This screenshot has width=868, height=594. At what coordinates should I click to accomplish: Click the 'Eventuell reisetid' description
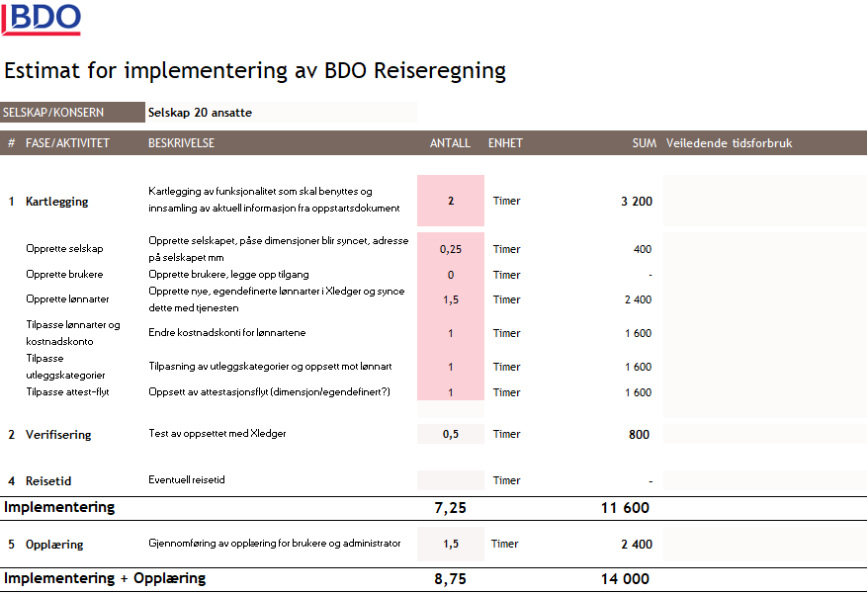(187, 480)
